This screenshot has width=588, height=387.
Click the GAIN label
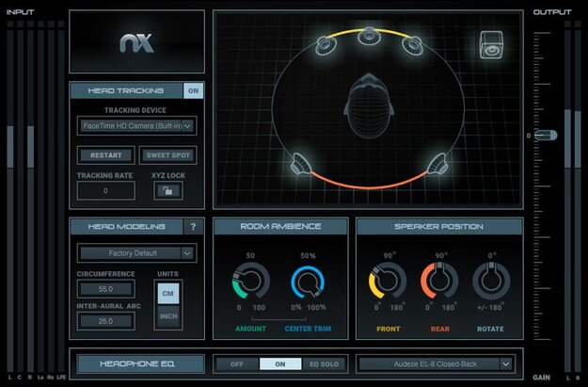(542, 378)
